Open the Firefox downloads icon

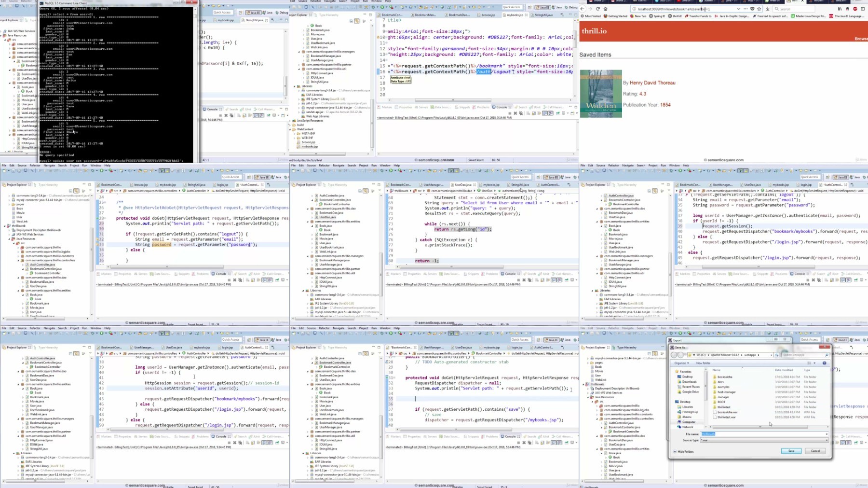(767, 9)
